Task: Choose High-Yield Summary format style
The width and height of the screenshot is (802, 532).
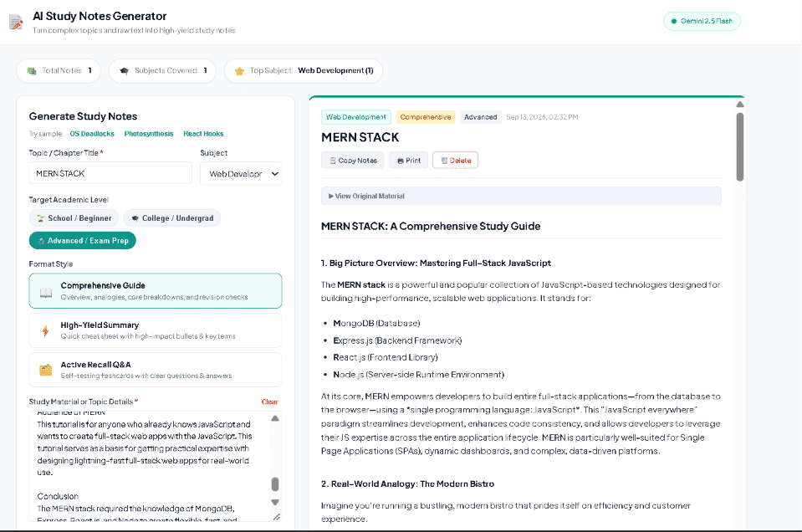Action: coord(156,330)
